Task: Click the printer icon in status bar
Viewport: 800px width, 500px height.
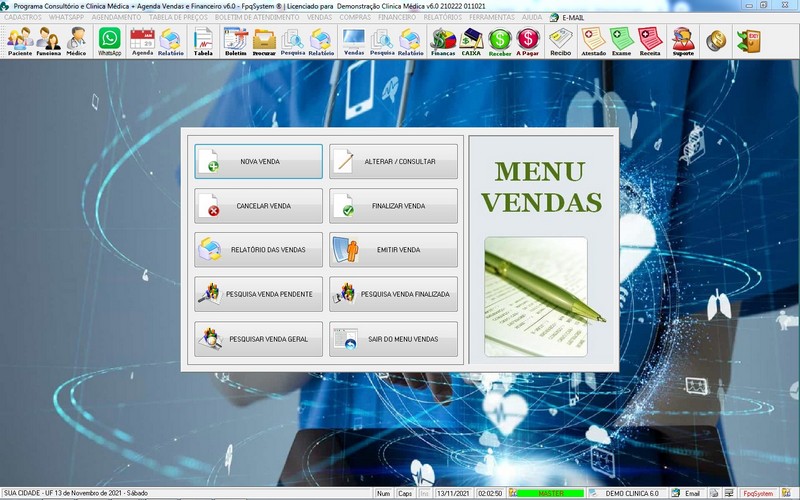Action: click(x=714, y=493)
